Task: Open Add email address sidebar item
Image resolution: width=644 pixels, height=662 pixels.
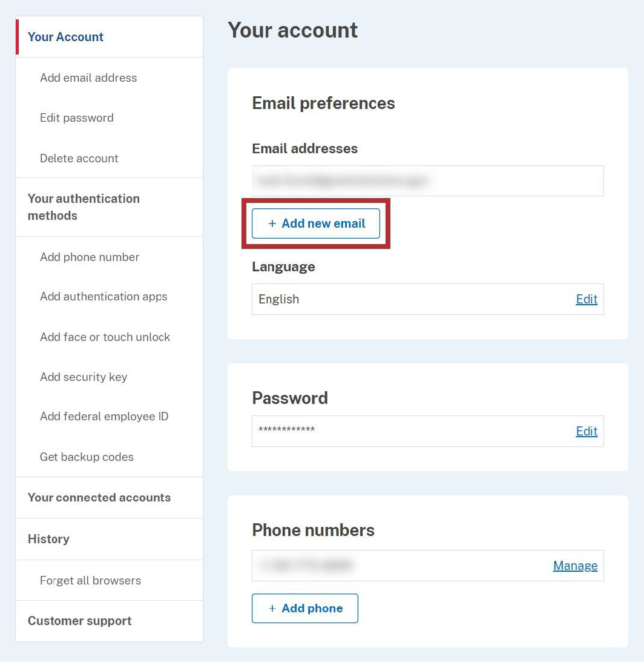Action: click(88, 78)
